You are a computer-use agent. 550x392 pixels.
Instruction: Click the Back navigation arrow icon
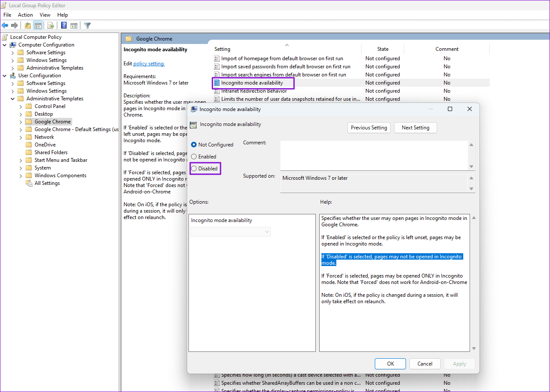5,25
